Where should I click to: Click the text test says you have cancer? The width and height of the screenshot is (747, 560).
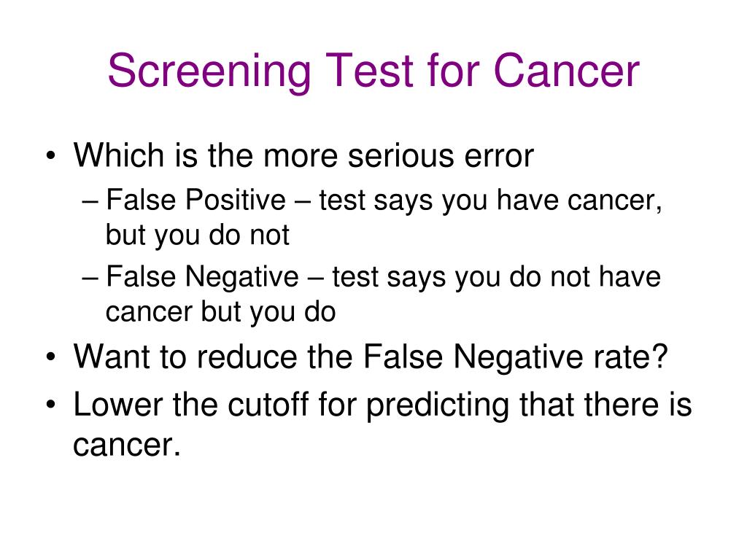(490, 201)
